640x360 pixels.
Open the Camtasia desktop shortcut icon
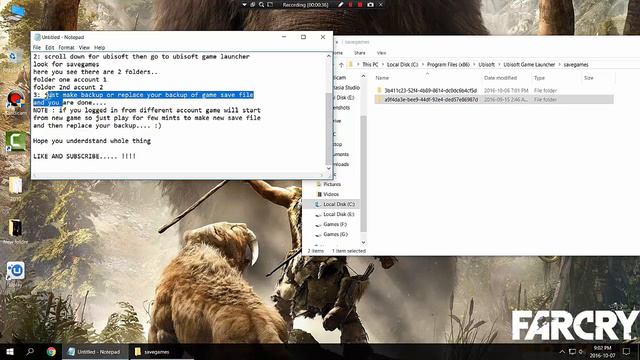click(16, 142)
